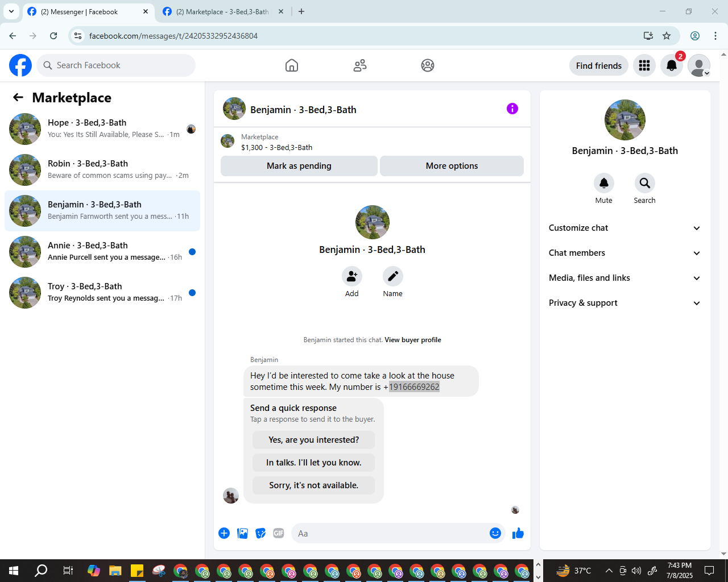728x582 pixels.
Task: Click the Find friends button
Action: [x=599, y=65]
